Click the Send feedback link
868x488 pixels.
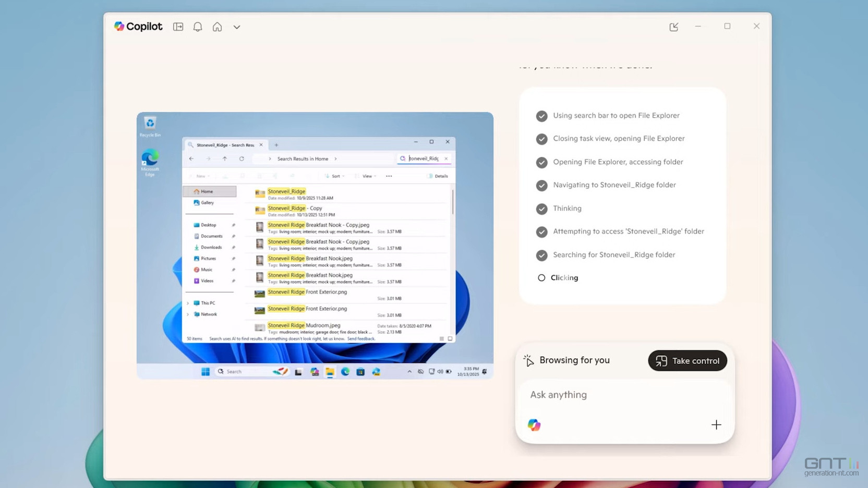click(x=361, y=338)
